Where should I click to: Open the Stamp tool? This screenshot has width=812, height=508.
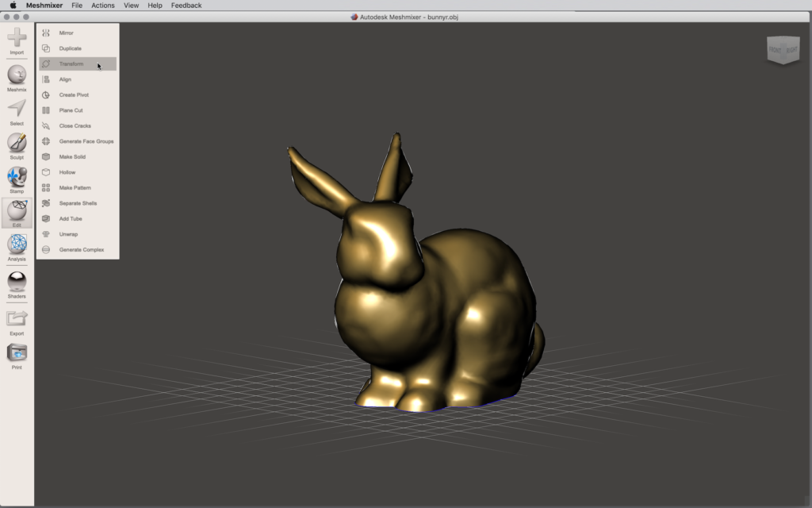17,177
